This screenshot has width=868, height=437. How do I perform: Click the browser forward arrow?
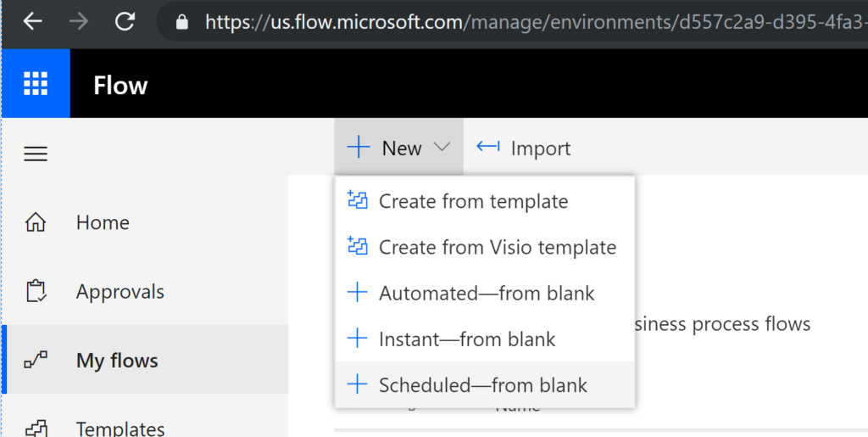78,21
